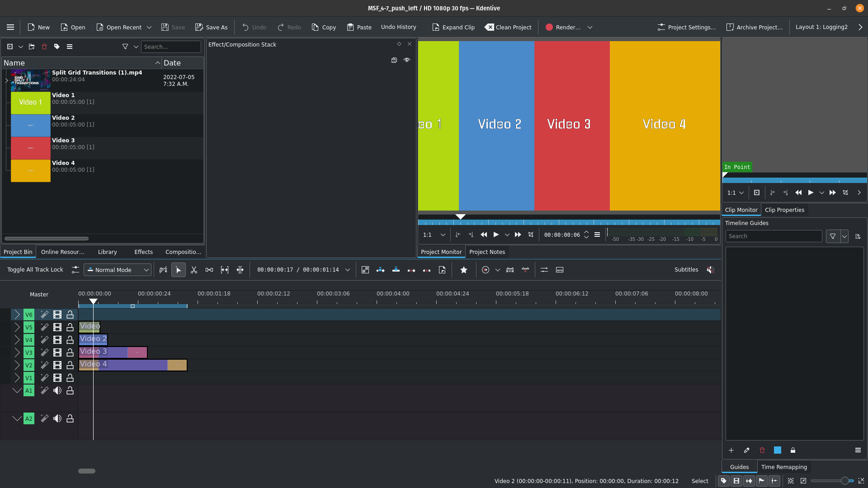Screen dimensions: 868x488
Task: Open the Normal Mode edit mode dropdown
Action: point(118,270)
